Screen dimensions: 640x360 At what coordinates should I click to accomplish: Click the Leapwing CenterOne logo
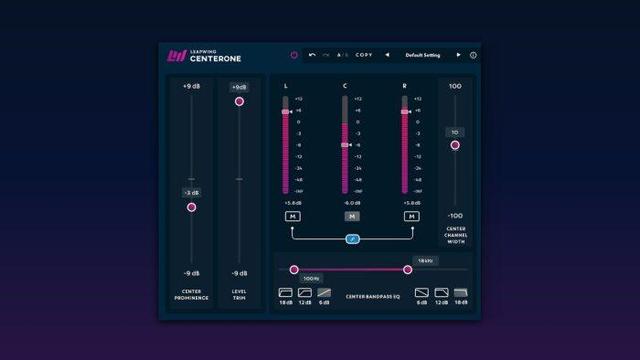click(204, 56)
